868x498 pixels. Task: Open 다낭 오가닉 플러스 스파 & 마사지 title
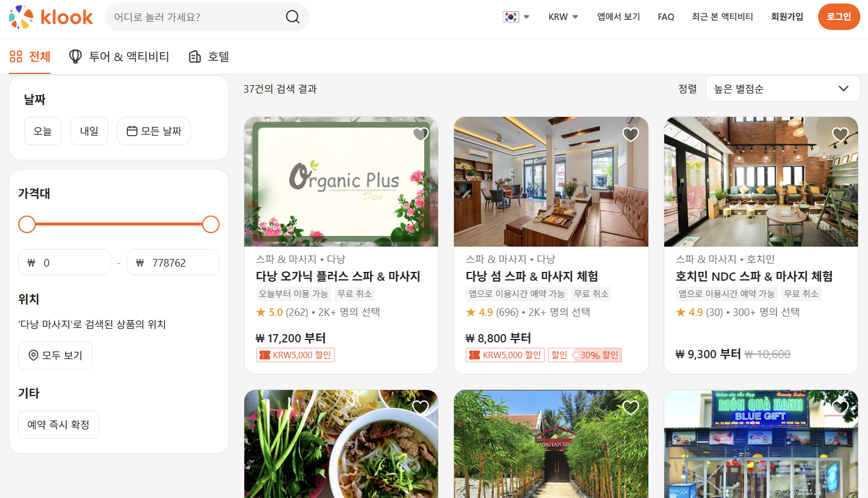point(338,276)
